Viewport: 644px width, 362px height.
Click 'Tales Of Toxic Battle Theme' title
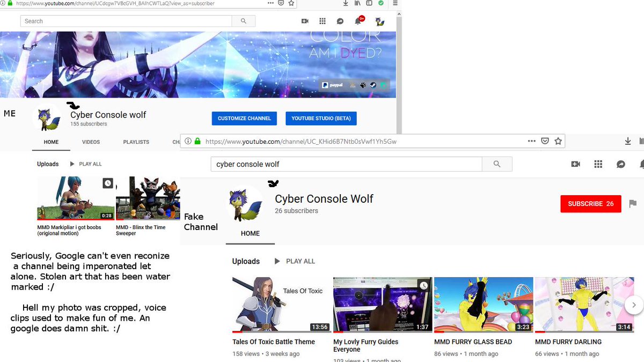coord(274,342)
